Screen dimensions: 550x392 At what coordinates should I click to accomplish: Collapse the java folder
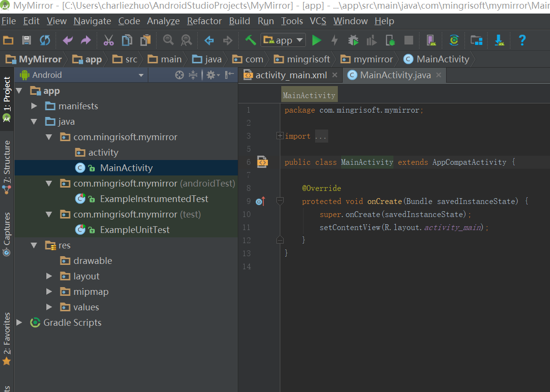[34, 121]
